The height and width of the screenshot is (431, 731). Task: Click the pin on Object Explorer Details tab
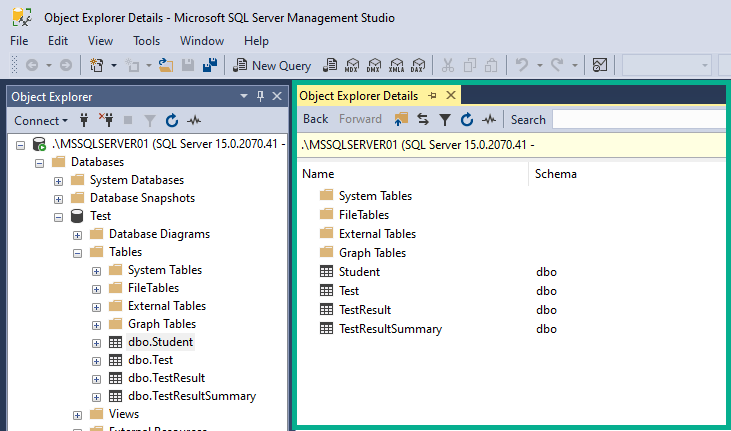(433, 96)
